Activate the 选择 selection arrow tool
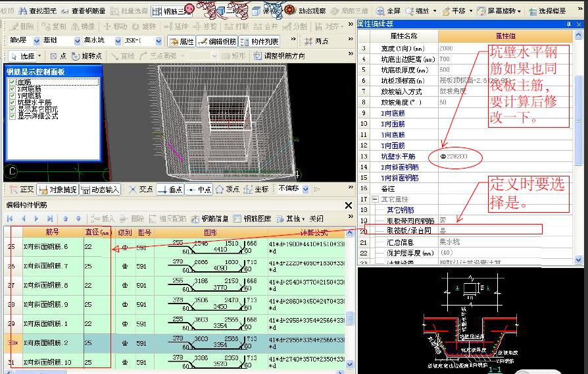This screenshot has width=588, height=374. 23,57
